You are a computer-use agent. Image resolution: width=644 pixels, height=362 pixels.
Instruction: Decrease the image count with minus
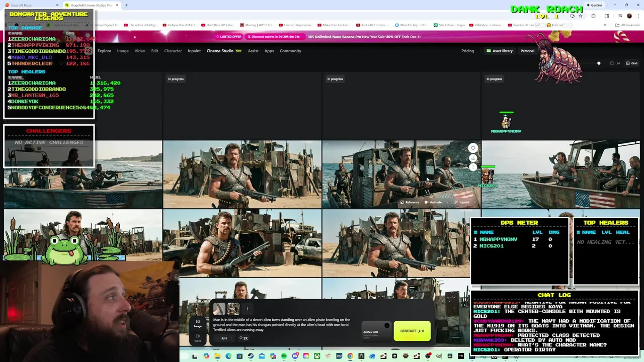(217, 338)
